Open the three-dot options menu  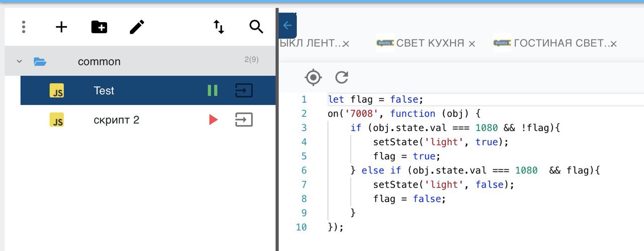(24, 27)
